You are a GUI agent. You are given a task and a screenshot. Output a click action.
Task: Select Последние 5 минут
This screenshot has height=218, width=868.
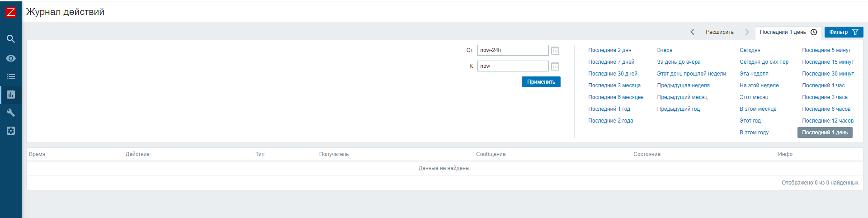826,50
